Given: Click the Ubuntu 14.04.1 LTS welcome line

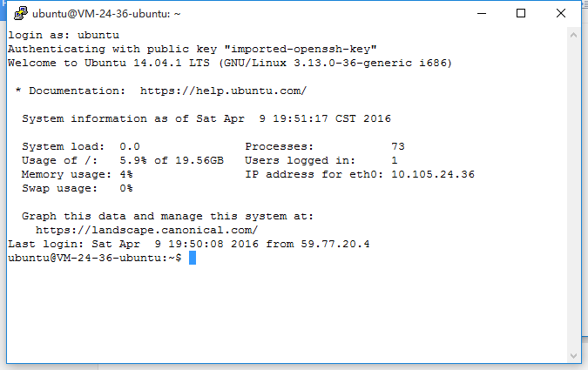Looking at the screenshot, I should (x=230, y=63).
